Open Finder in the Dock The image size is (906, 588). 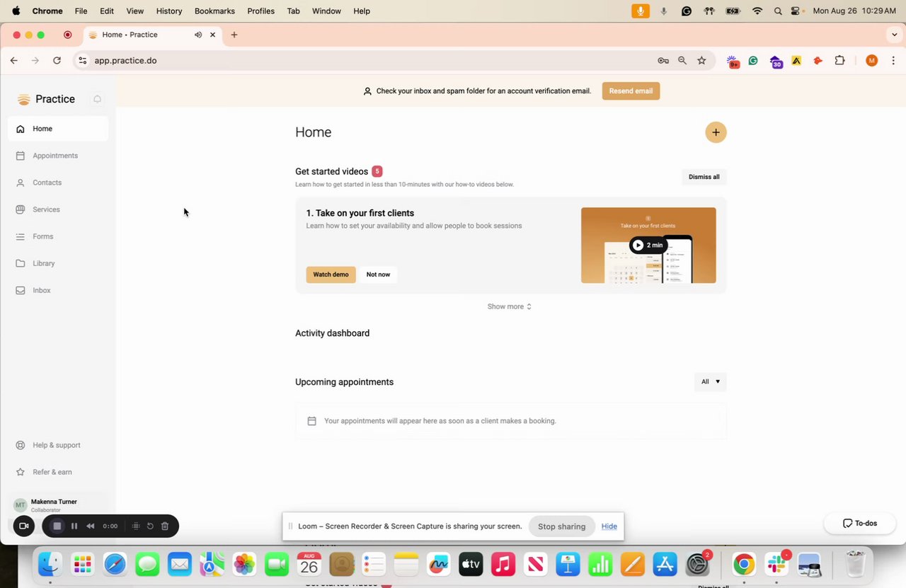(50, 564)
